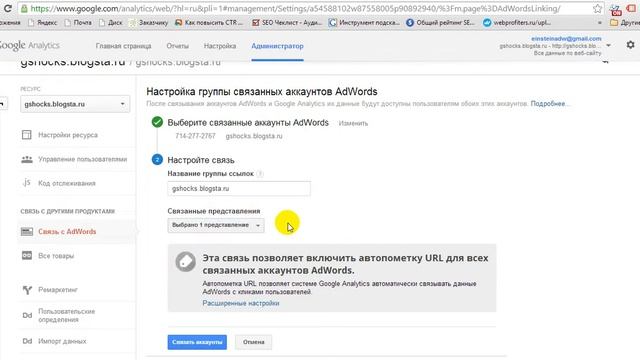Click the Dd icon beside Импорт данных
This screenshot has width=640, height=360.
click(x=27, y=341)
